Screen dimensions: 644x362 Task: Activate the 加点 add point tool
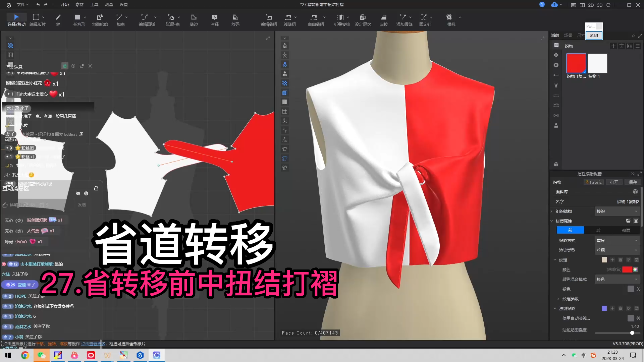(120, 20)
